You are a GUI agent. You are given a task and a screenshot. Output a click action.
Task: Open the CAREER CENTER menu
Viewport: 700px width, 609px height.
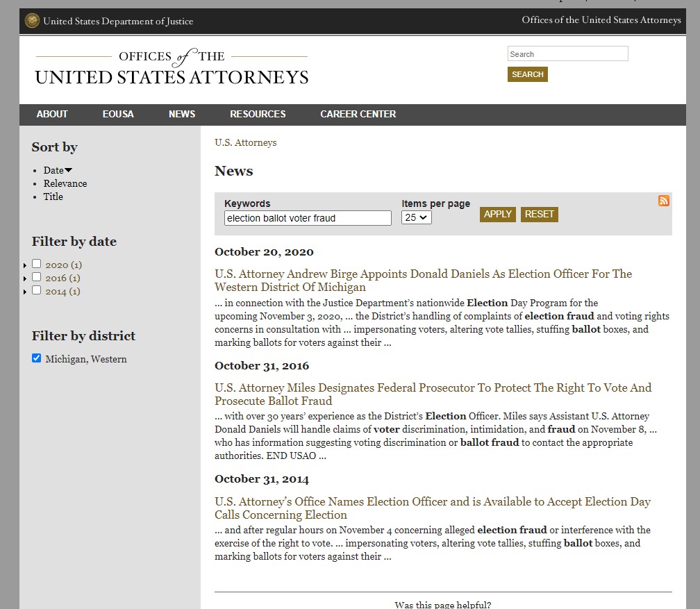[x=358, y=115]
